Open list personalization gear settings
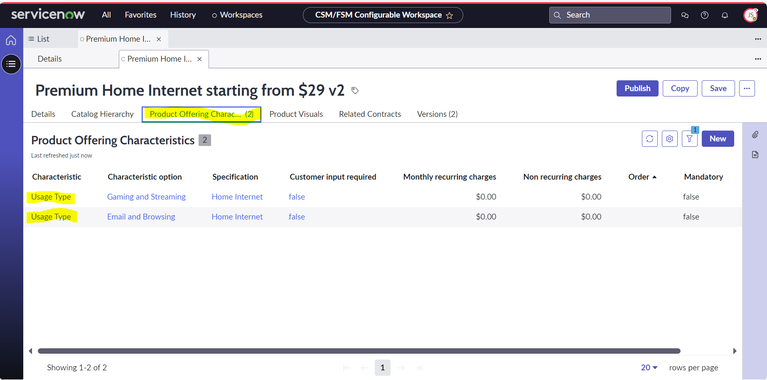This screenshot has height=380, width=767. 670,139
